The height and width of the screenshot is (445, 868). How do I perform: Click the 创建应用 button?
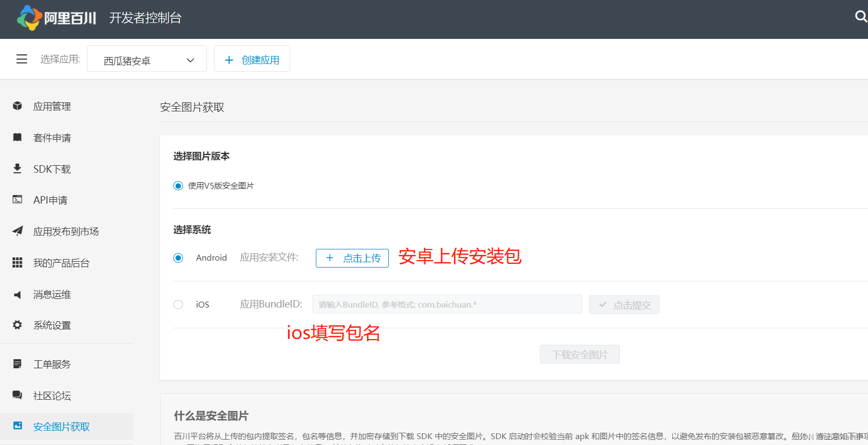point(252,59)
